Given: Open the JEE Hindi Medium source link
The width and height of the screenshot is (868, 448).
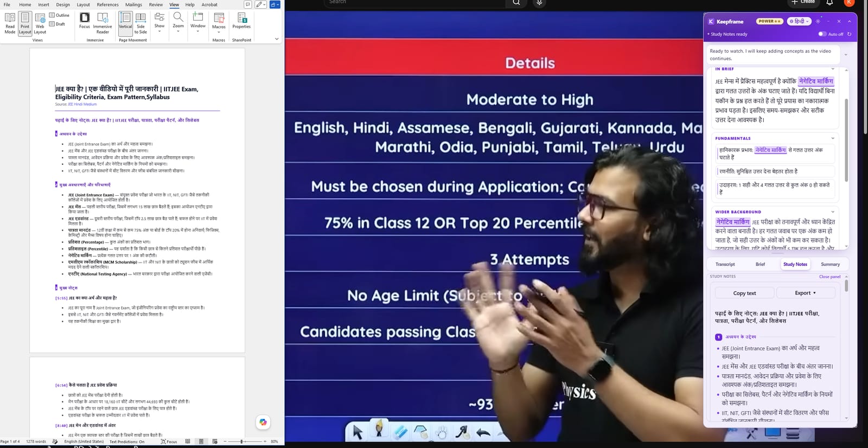Looking at the screenshot, I should tap(82, 104).
